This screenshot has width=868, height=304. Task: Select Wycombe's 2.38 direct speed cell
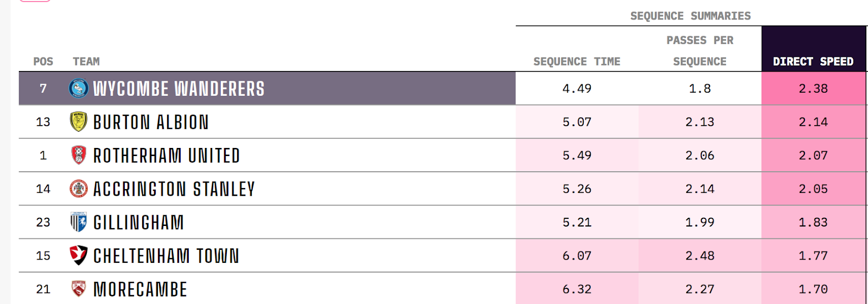click(813, 88)
